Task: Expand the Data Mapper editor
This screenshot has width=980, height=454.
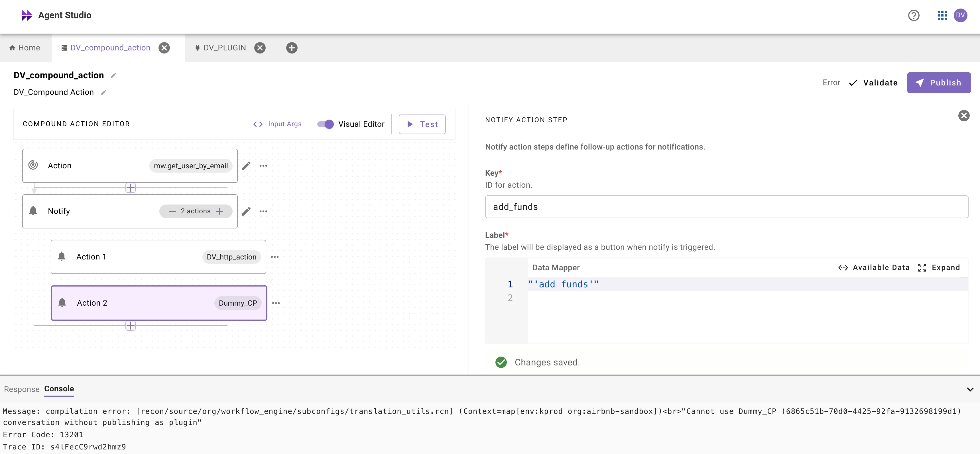Action: [939, 268]
